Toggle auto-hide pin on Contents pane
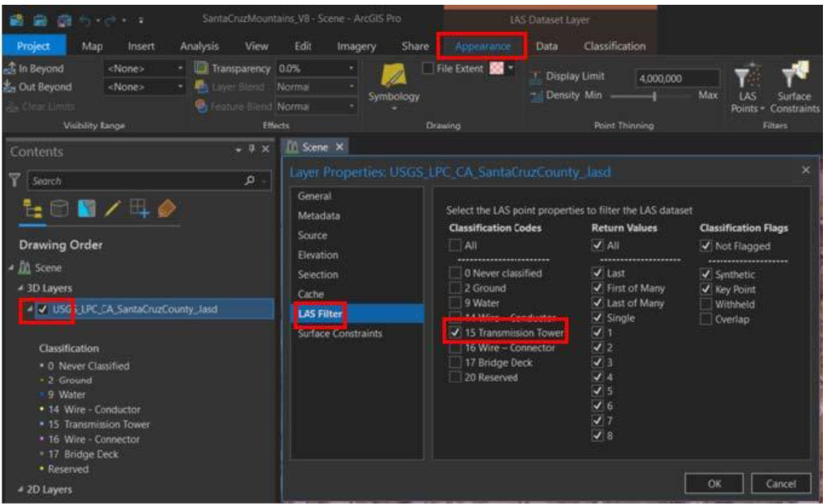The width and height of the screenshot is (825, 504). (251, 150)
